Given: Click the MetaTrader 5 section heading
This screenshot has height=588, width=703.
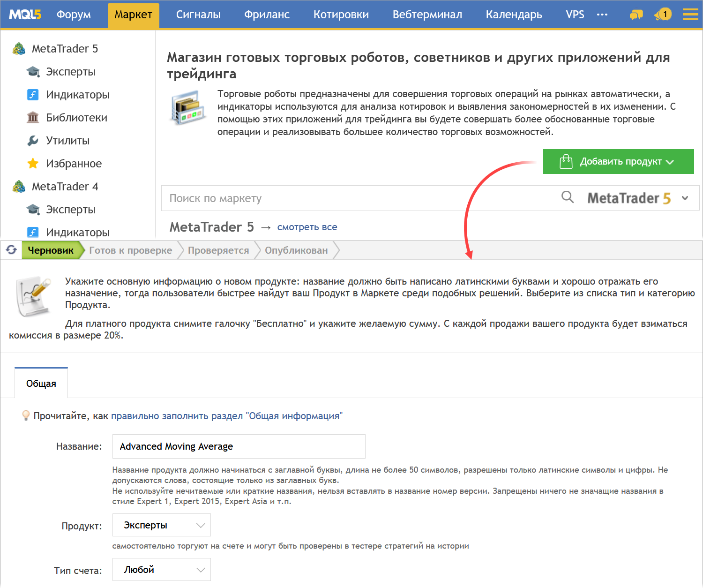Looking at the screenshot, I should [212, 227].
